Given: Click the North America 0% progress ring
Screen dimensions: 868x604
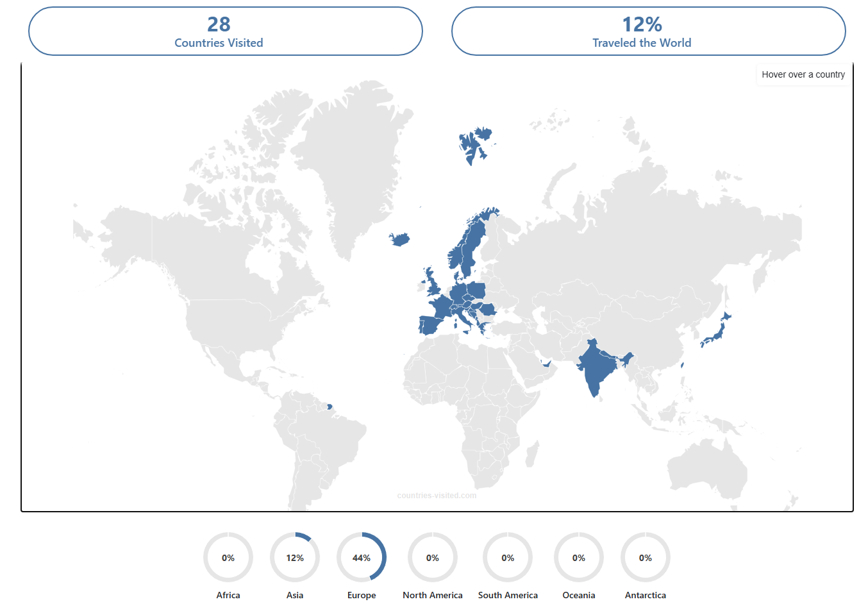Looking at the screenshot, I should [x=433, y=557].
